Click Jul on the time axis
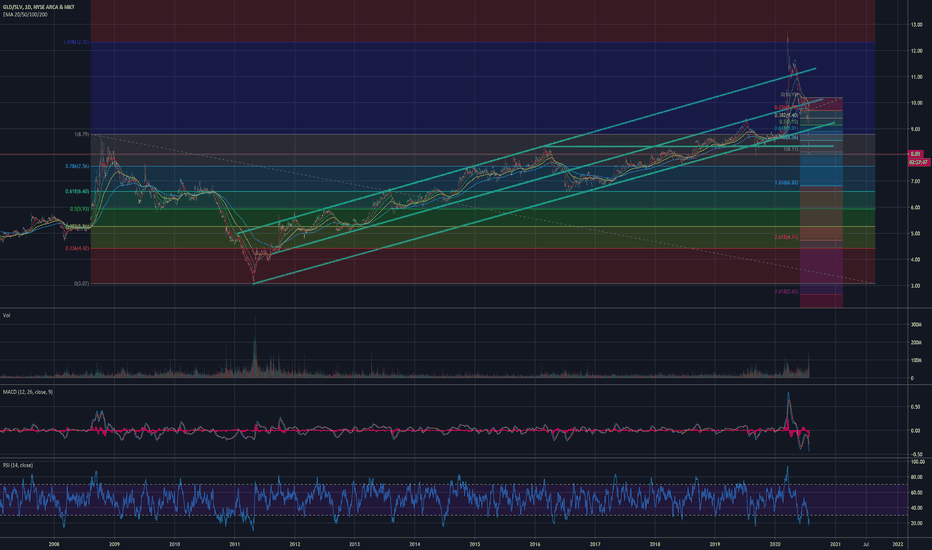Viewport: 932px width, 550px height. (x=865, y=544)
